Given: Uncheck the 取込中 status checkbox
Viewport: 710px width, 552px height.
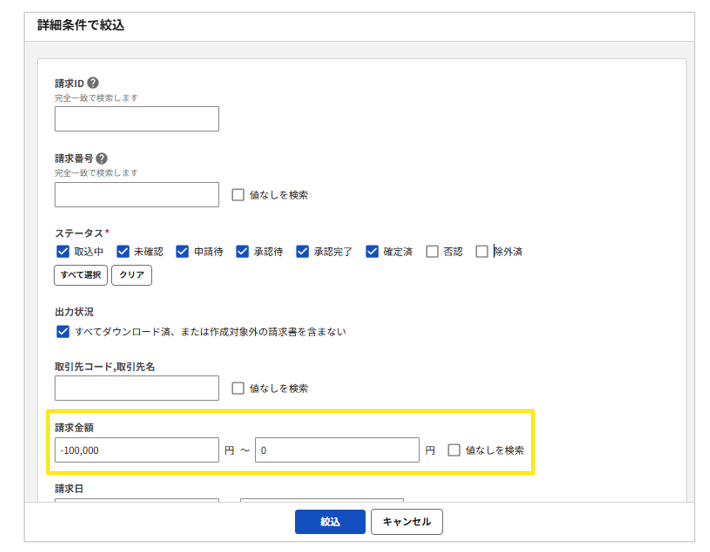Looking at the screenshot, I should coord(63,252).
